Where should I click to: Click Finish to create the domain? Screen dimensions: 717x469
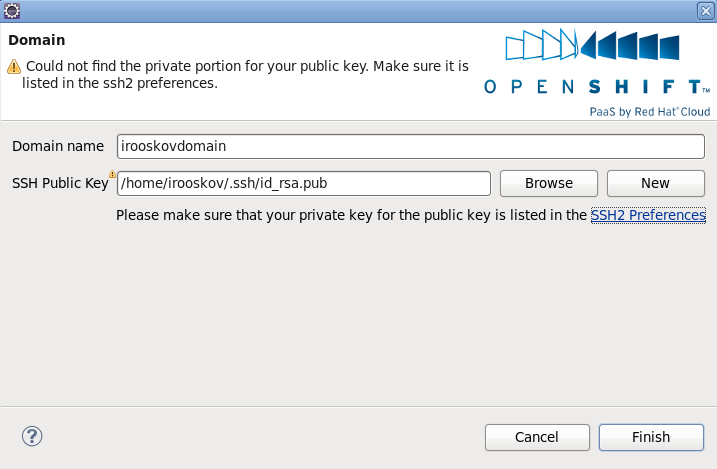tap(651, 437)
